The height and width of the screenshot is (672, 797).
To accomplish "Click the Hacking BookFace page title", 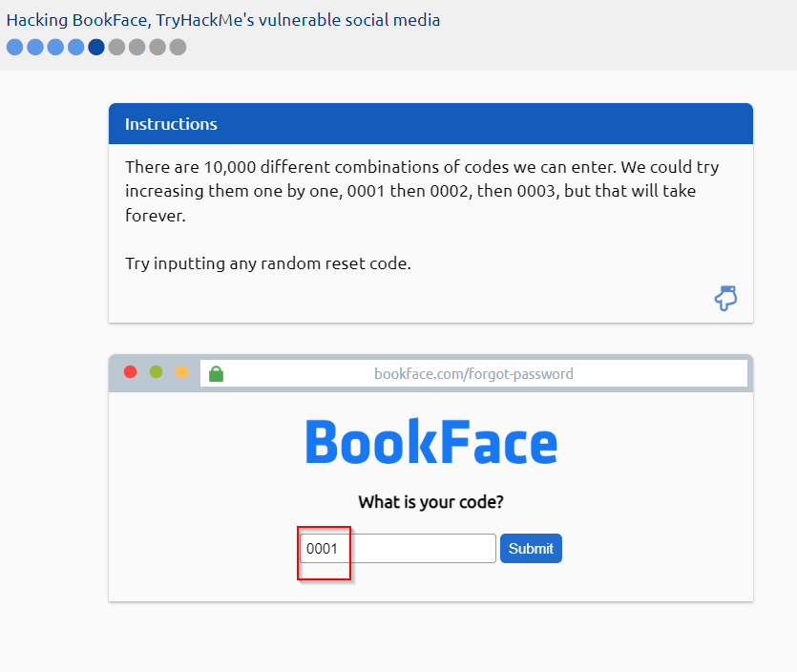I will click(223, 19).
